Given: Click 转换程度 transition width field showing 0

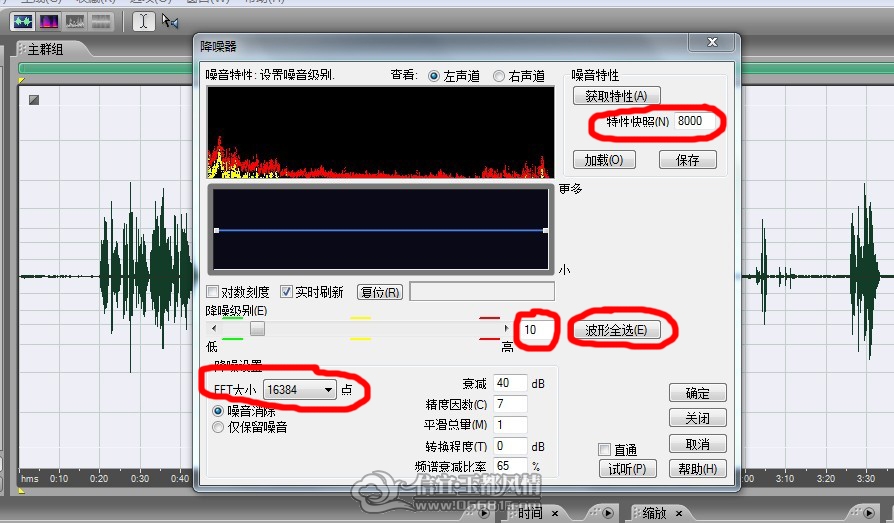Looking at the screenshot, I should (510, 446).
